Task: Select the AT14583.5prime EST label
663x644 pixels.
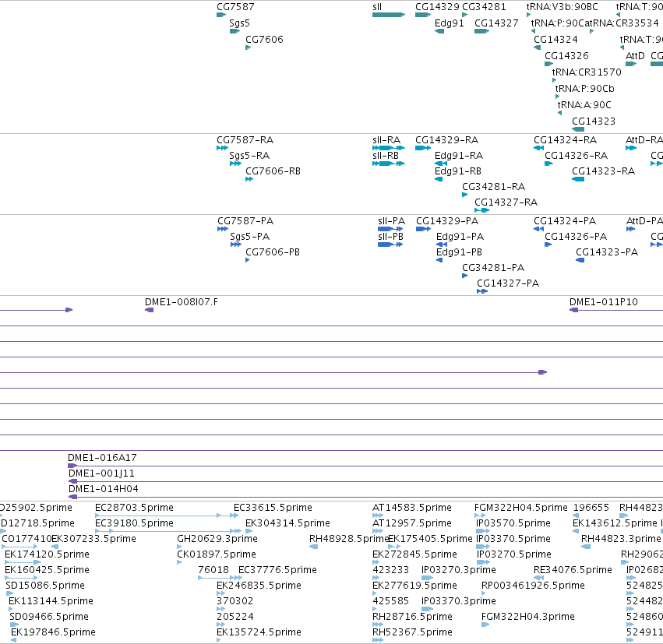Action: pyautogui.click(x=412, y=508)
